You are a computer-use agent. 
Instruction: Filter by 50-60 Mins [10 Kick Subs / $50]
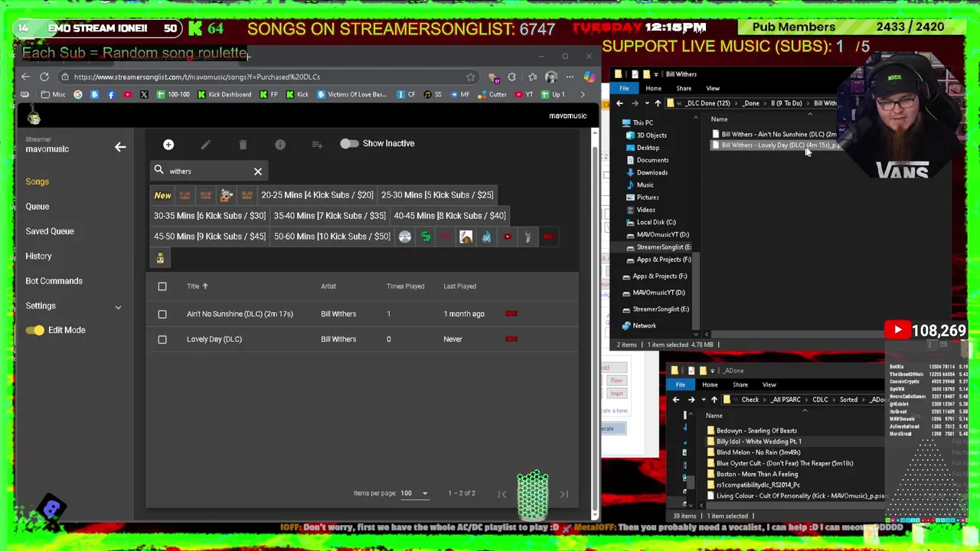(332, 236)
